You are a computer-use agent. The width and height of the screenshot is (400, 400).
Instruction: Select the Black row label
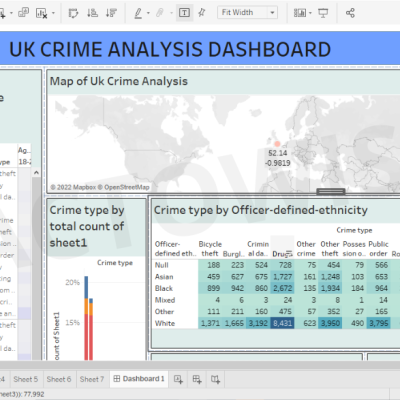164,288
